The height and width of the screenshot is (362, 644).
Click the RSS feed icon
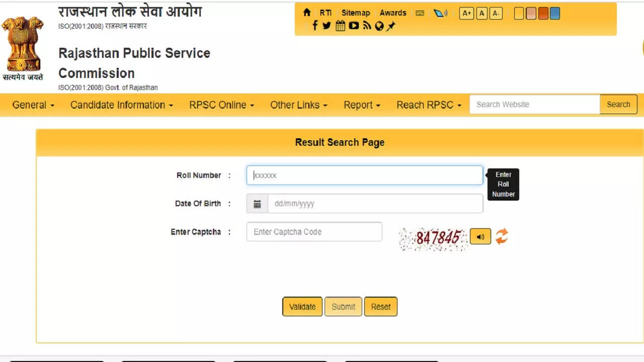click(x=367, y=26)
